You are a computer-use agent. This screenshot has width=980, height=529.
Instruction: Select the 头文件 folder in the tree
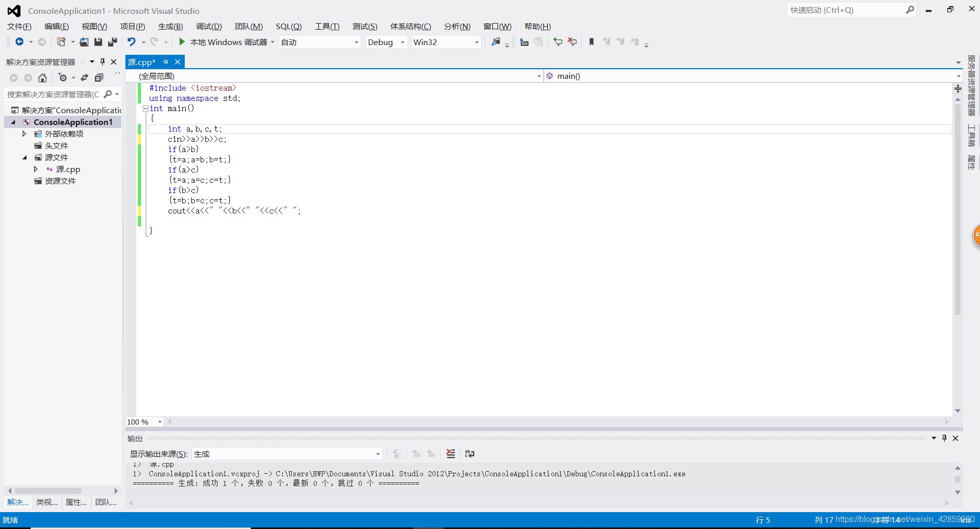pyautogui.click(x=56, y=145)
